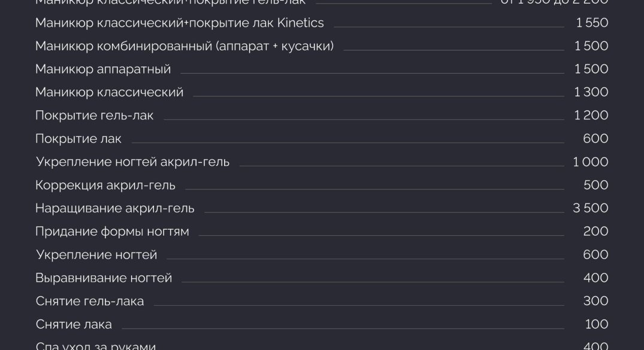The width and height of the screenshot is (644, 350).
Task: Choose Коррекция акрил-гель service
Action: 105,185
